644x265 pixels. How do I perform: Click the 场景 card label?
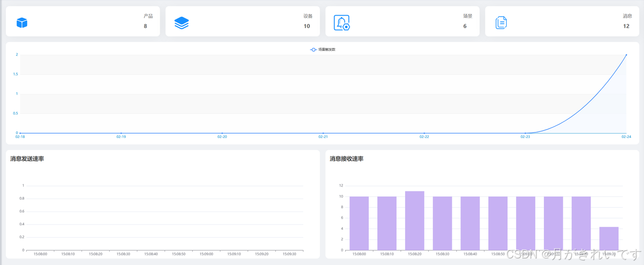tap(468, 16)
